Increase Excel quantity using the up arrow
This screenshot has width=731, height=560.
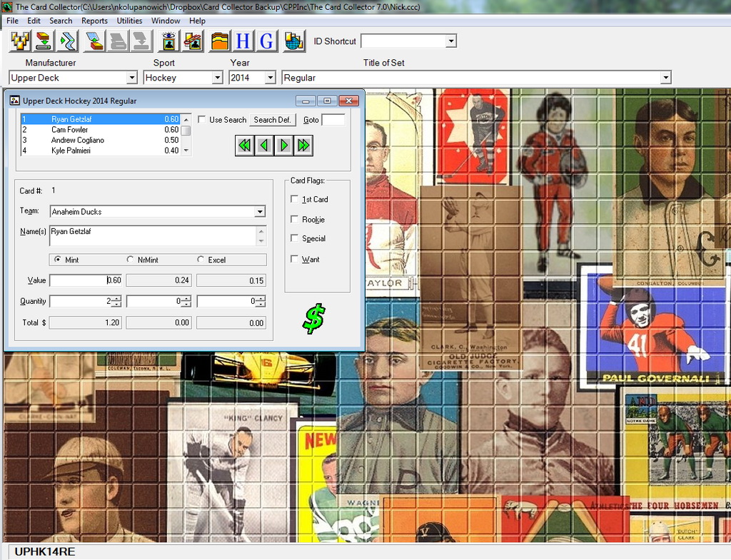[261, 299]
